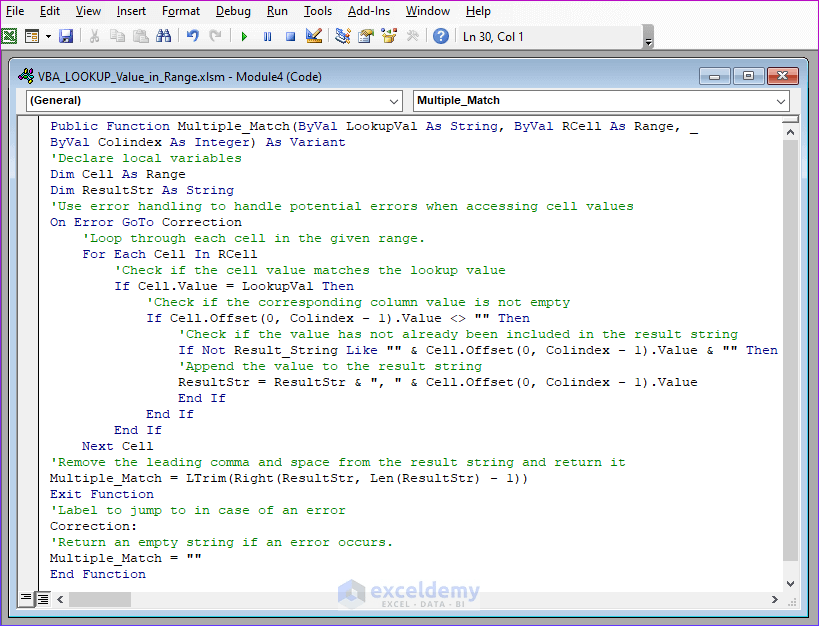819x626 pixels.
Task: Click the Find (binoculars) icon
Action: pyautogui.click(x=167, y=35)
